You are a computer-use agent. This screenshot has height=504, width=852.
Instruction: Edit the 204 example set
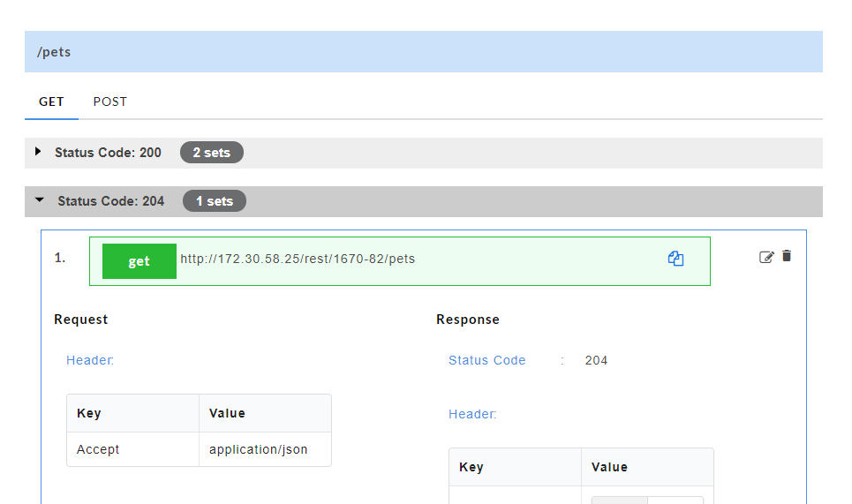pos(766,257)
